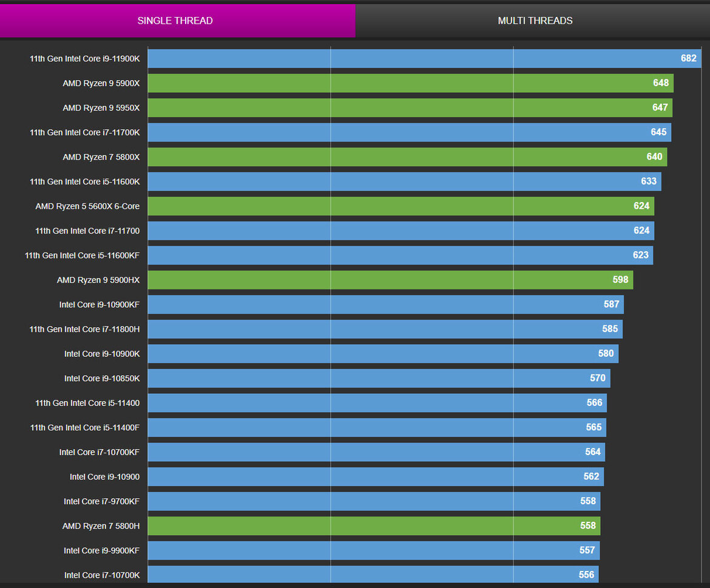Click the AMD Ryzen 9 5950X label
Viewport: 710px width, 588px height.
click(101, 108)
